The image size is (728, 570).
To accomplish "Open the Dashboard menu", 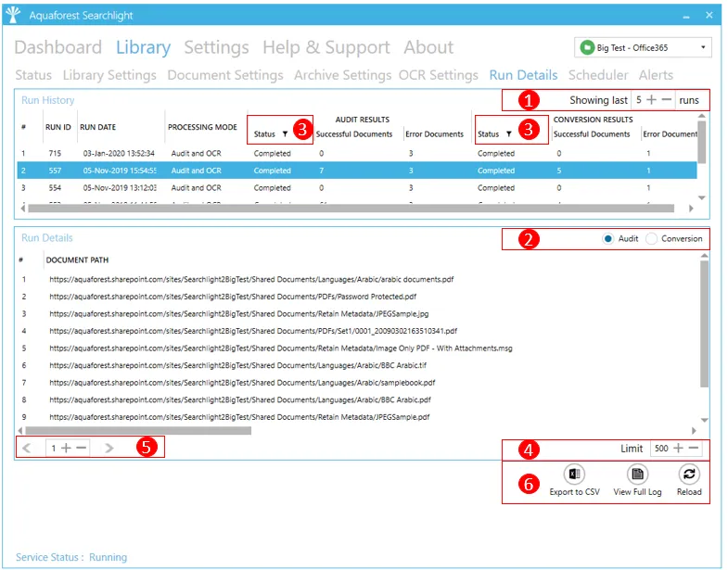I will point(57,47).
